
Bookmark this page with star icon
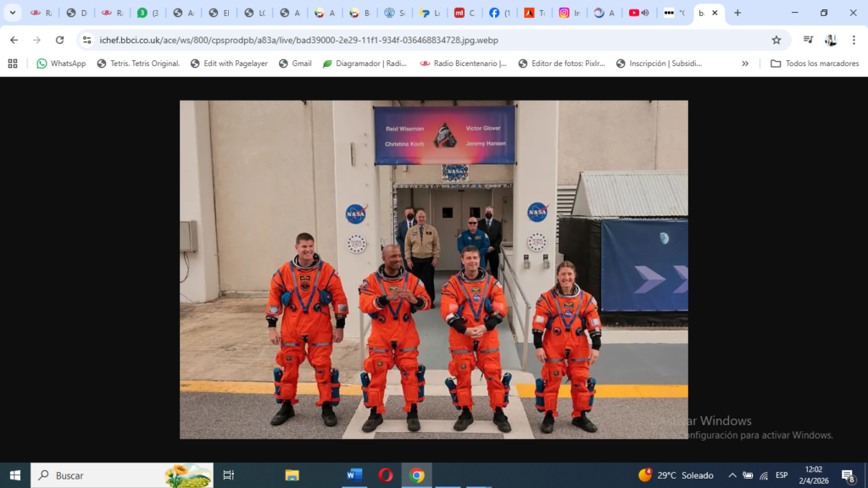coord(776,40)
